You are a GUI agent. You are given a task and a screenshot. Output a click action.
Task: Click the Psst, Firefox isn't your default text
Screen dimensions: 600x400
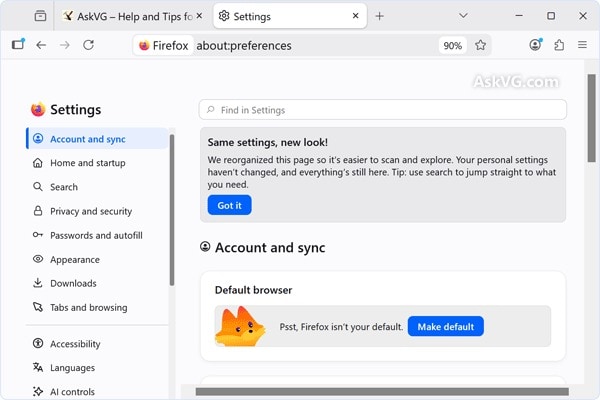(x=341, y=327)
